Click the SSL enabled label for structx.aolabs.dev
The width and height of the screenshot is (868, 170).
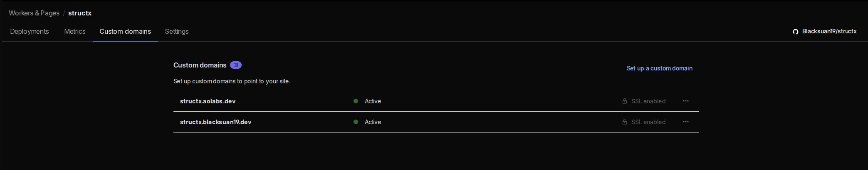click(x=648, y=101)
